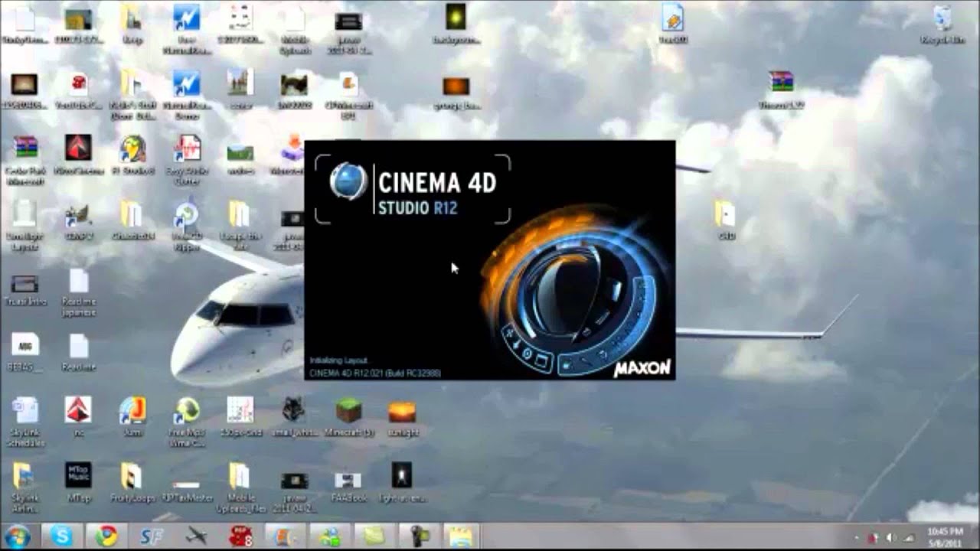Click the 'Initializing Layout' status text
Viewport: 980px width, 551px height.
(x=338, y=360)
